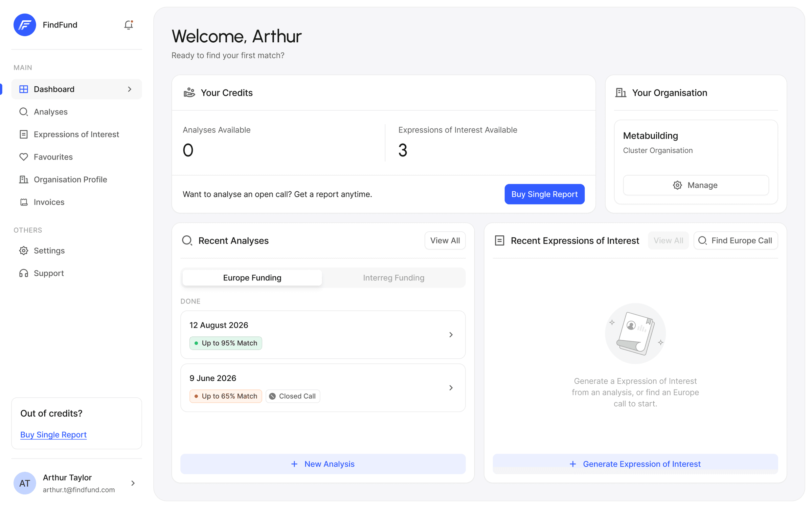Click the Invoices icon in sidebar
Viewport: 812px width, 508px height.
[x=24, y=202]
